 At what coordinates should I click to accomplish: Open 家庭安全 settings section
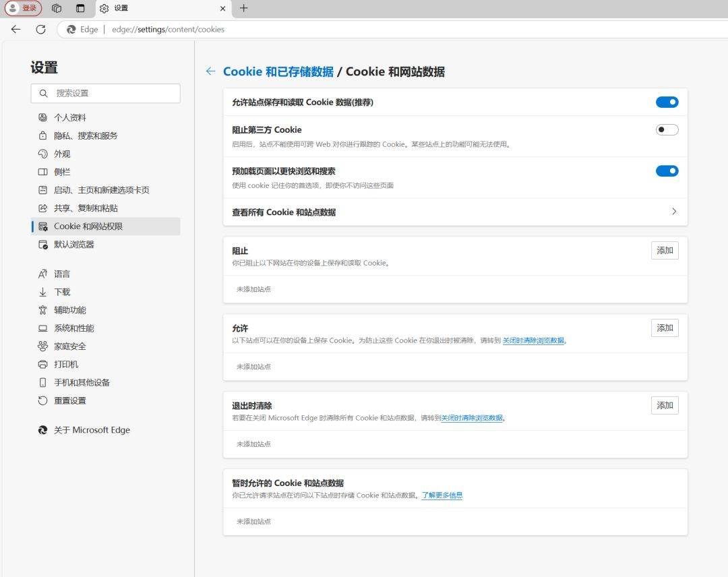105,346
